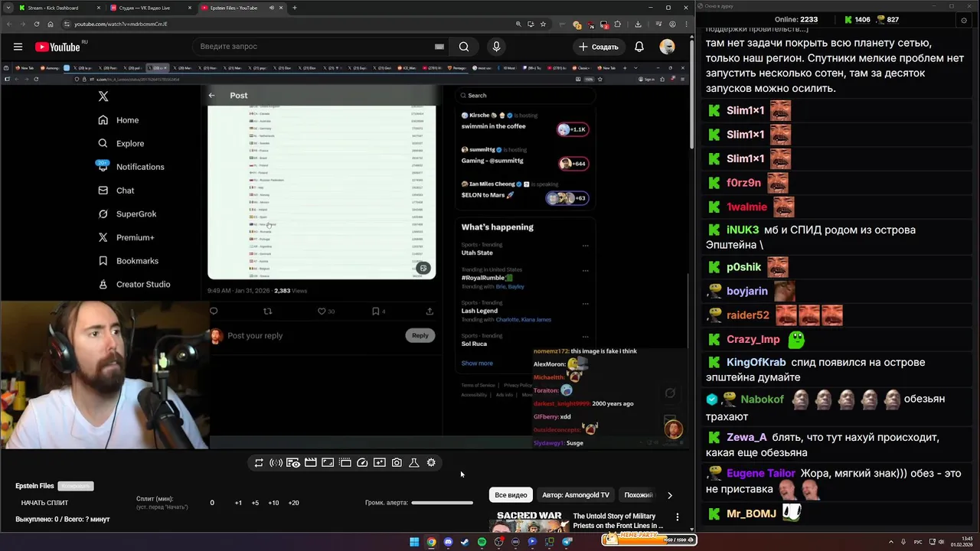Open Chrome downloads icon
The height and width of the screenshot is (551, 980).
pos(639,24)
